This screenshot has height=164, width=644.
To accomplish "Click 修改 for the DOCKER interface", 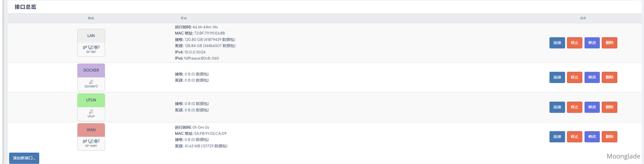I will point(592,77).
